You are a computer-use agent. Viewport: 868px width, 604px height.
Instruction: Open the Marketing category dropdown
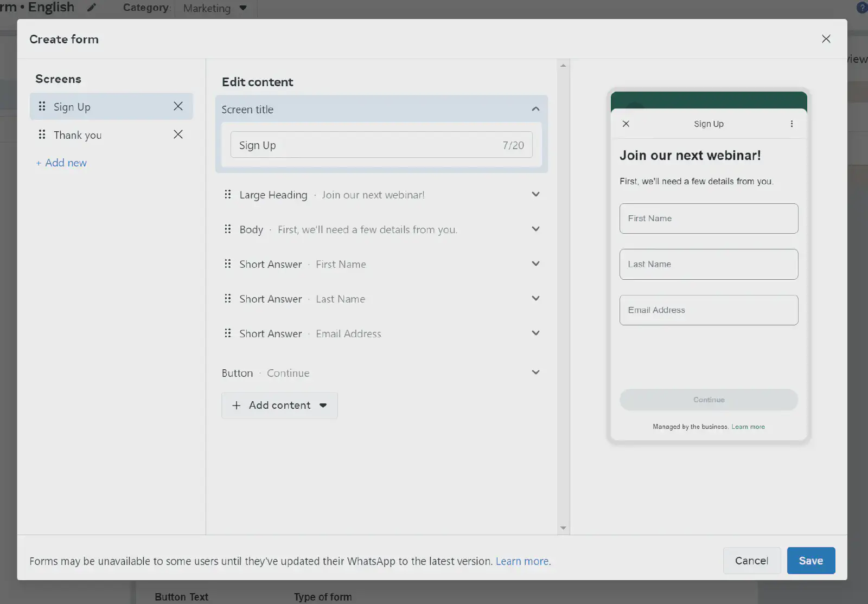(x=215, y=8)
